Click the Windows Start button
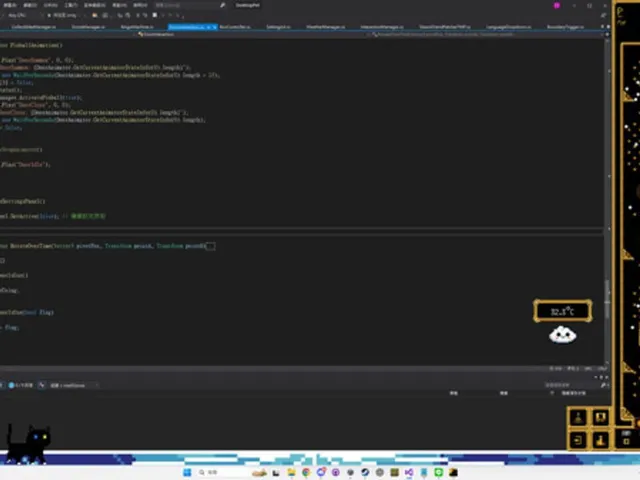Viewport: 640px width, 480px height. point(187,472)
